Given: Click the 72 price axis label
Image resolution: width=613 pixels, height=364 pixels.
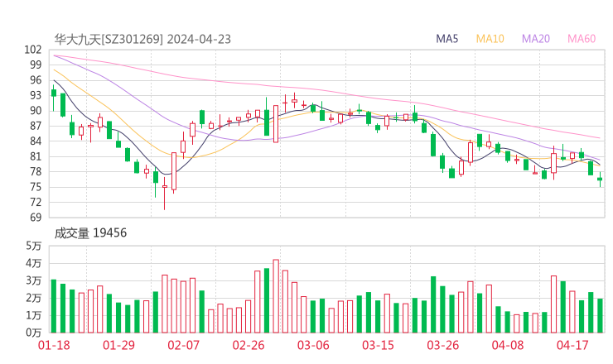Looking at the screenshot, I should (x=36, y=202).
